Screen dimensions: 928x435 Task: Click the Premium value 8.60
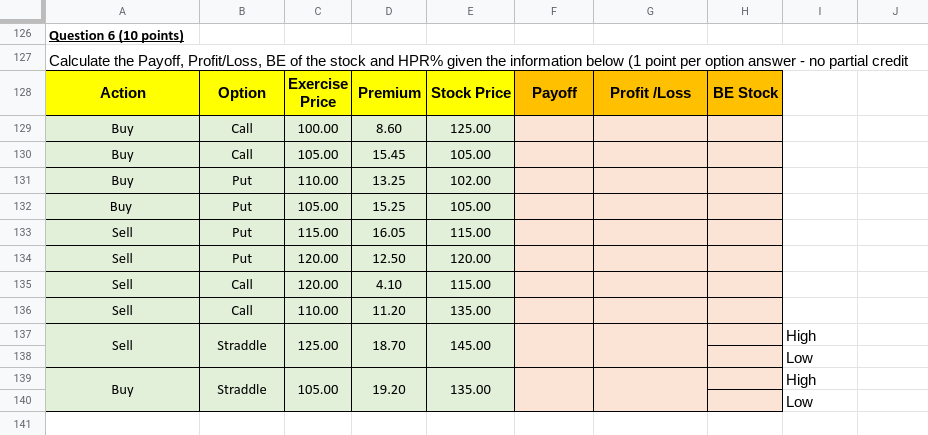(389, 128)
